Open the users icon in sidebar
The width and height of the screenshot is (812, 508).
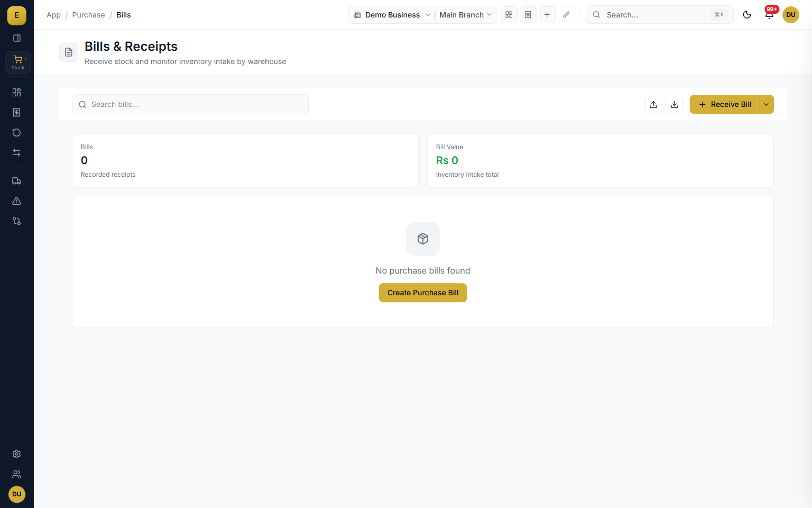tap(17, 474)
